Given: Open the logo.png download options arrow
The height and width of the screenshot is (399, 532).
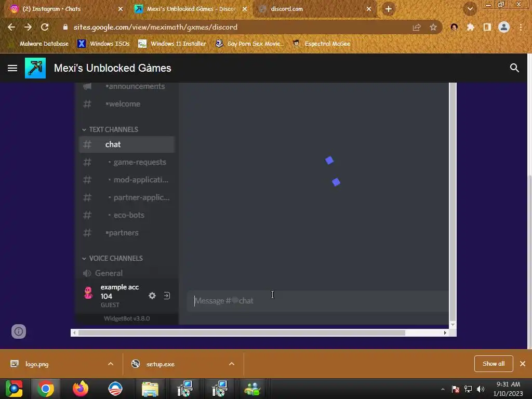Looking at the screenshot, I should tap(111, 364).
